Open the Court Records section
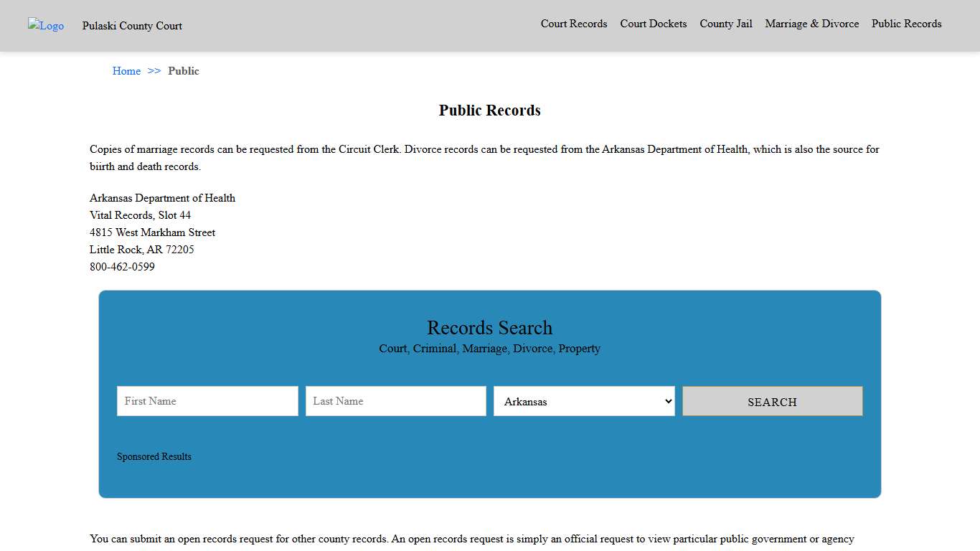 pos(574,24)
